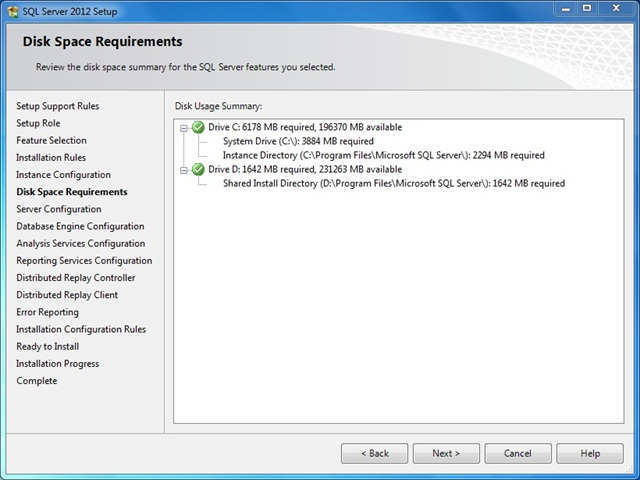Cancel the SQL Server setup

pyautogui.click(x=518, y=453)
